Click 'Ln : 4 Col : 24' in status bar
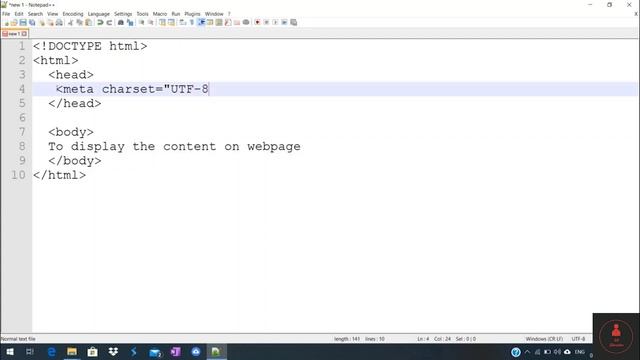This screenshot has height=360, width=640. 434,339
